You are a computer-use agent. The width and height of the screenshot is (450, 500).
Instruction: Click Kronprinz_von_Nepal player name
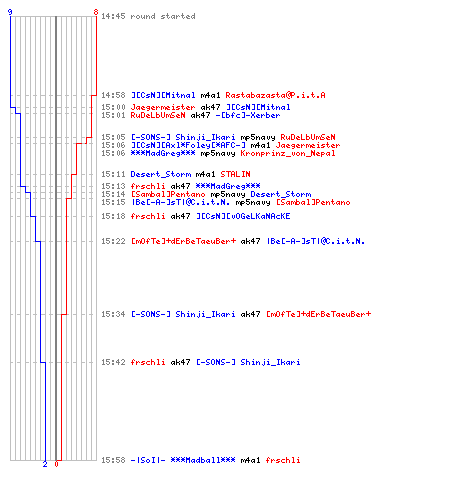[288, 153]
